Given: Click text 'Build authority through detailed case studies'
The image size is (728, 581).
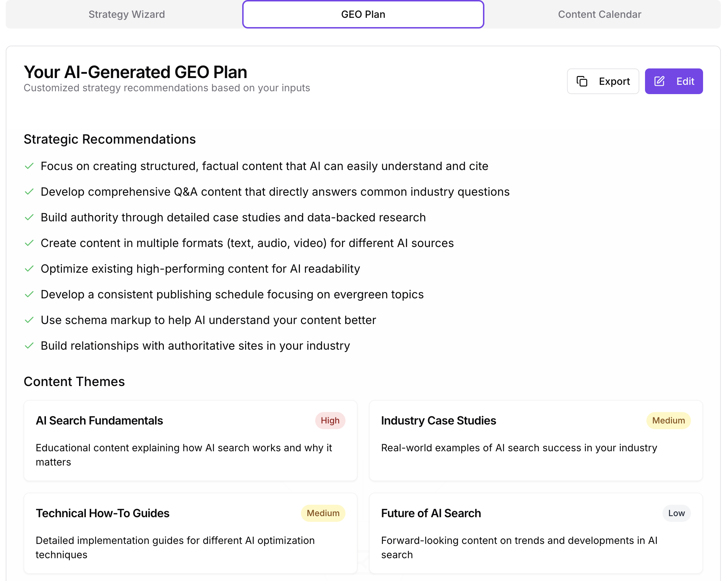Looking at the screenshot, I should click(x=161, y=217).
